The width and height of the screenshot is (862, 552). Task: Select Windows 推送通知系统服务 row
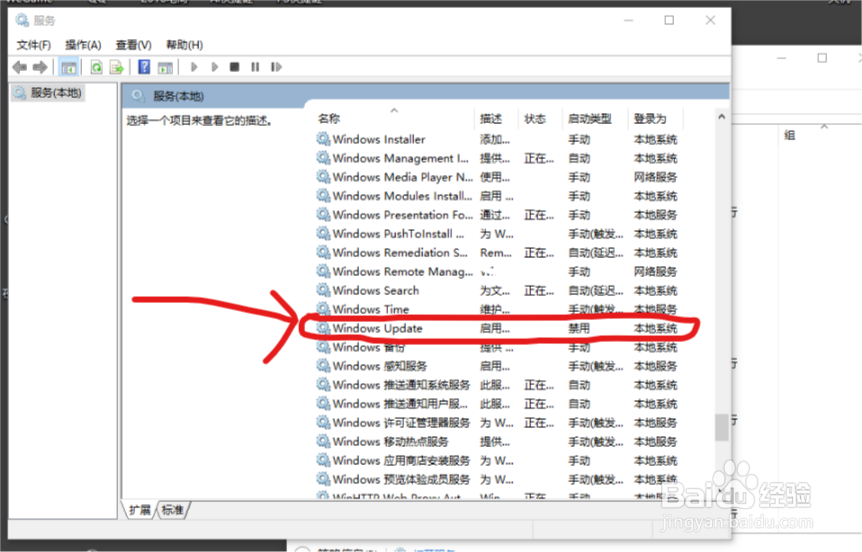point(498,385)
